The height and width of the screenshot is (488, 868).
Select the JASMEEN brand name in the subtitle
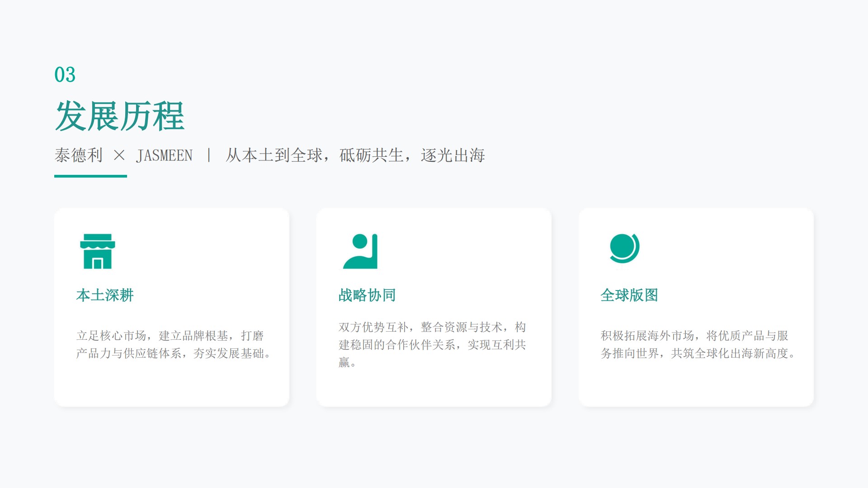click(x=164, y=155)
